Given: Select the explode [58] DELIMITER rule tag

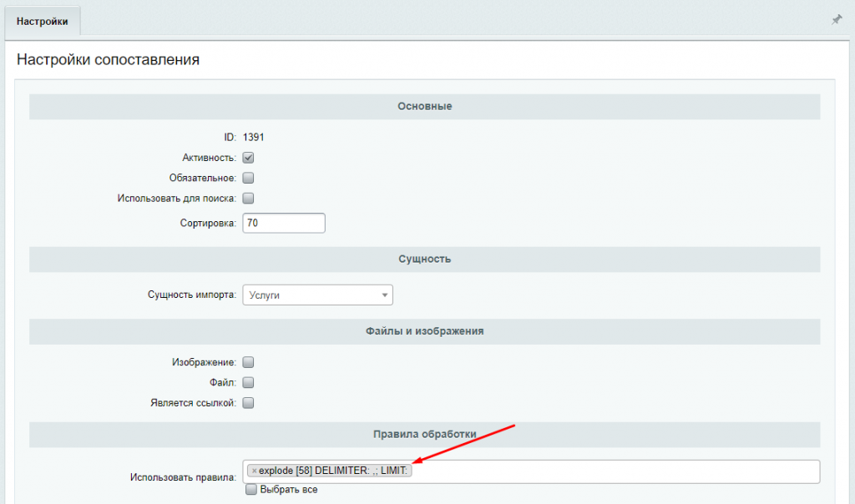Looking at the screenshot, I should (x=329, y=471).
